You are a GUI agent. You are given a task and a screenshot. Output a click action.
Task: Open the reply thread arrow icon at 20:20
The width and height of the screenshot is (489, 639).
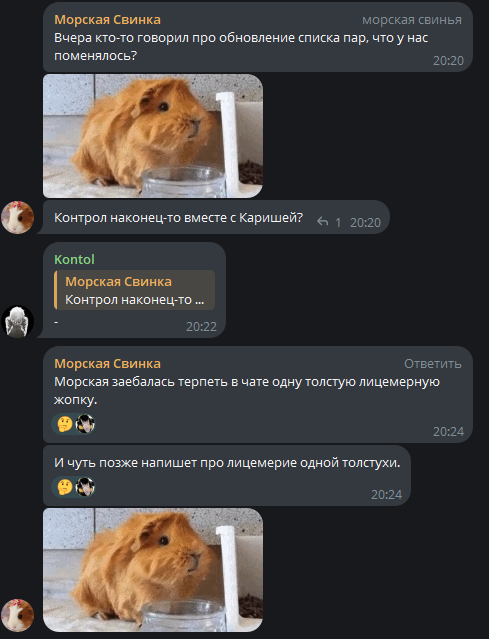(323, 222)
